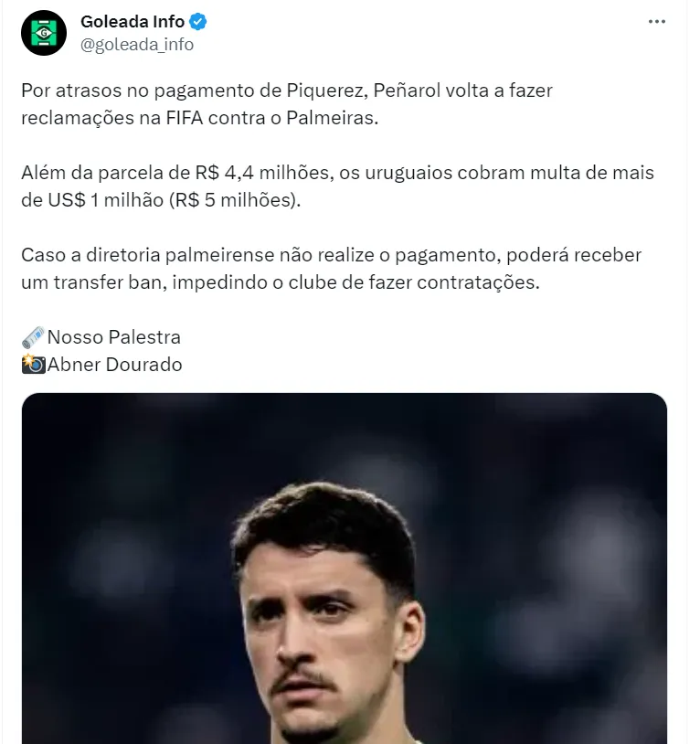Click the word "Peñarol" in the tweet
700x744 pixels.
tap(407, 90)
